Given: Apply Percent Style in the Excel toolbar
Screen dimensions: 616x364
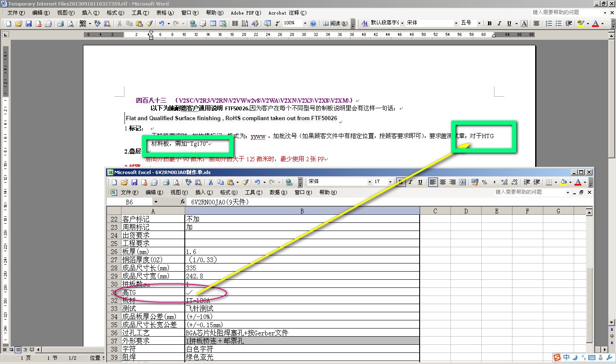Looking at the screenshot, I should pos(484,182).
